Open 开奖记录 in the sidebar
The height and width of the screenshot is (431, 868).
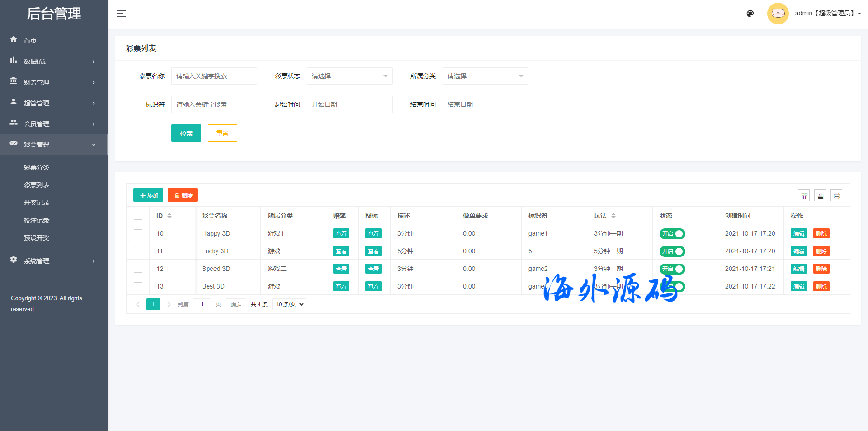pos(37,203)
